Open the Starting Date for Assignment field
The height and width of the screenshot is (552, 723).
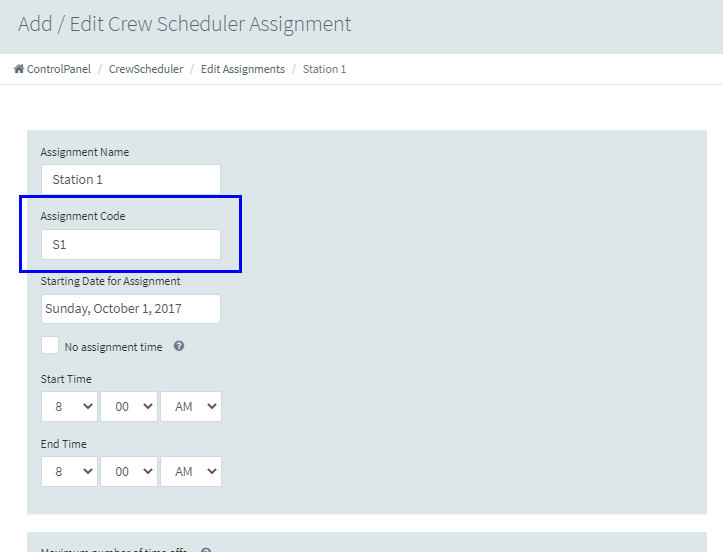pos(131,309)
